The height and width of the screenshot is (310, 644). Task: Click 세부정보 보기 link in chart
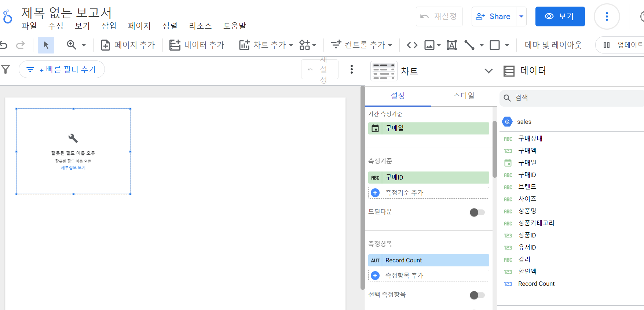(x=73, y=167)
